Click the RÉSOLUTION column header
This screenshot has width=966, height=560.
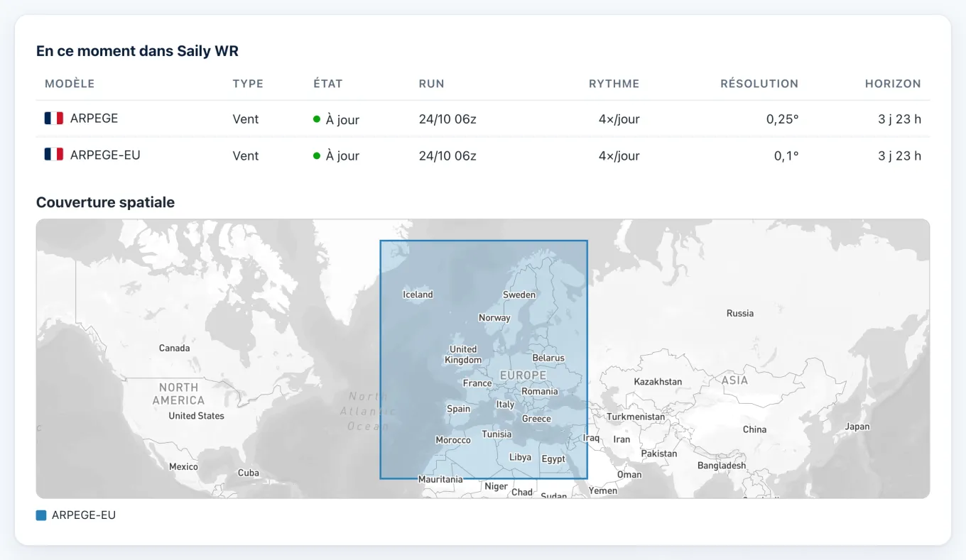(759, 84)
